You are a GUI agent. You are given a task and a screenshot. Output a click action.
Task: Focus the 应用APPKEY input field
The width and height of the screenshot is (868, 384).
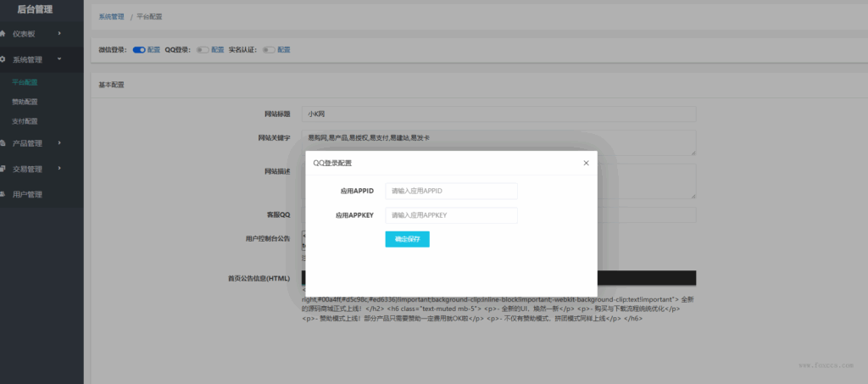click(451, 215)
